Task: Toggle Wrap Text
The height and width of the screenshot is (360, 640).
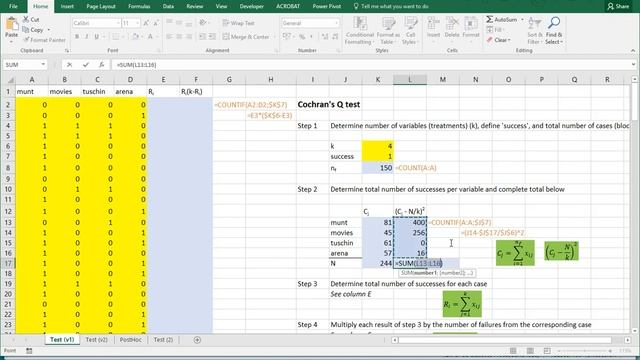Action: pos(239,23)
